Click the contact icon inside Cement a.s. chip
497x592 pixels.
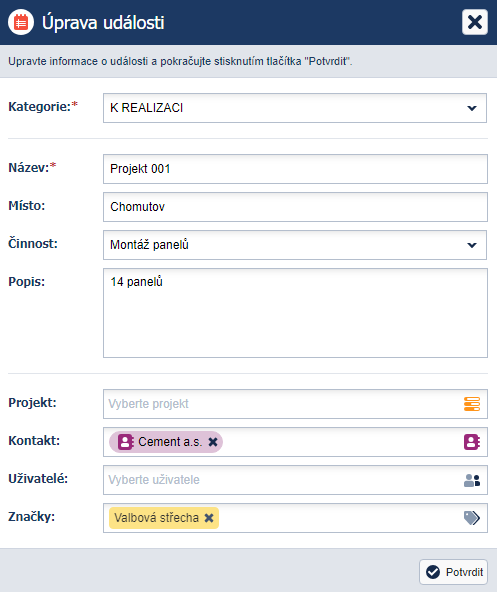(x=125, y=442)
